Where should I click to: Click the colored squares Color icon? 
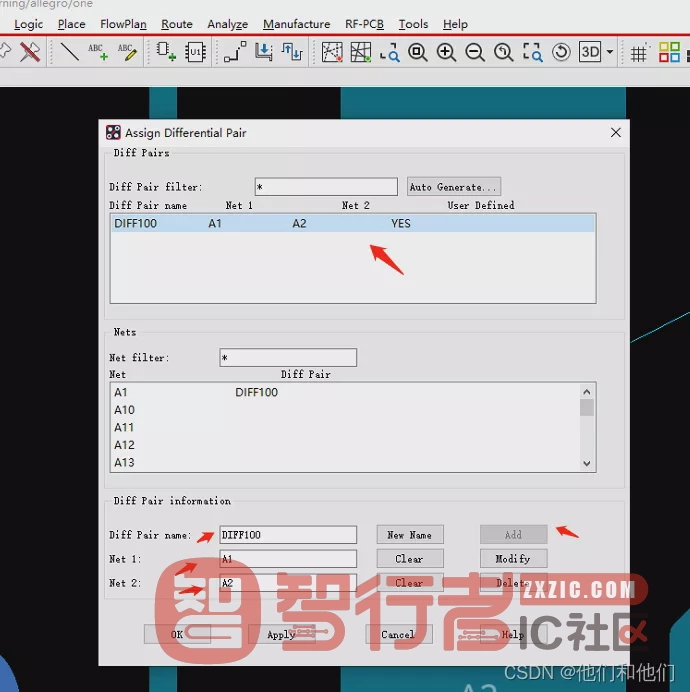pyautogui.click(x=669, y=52)
